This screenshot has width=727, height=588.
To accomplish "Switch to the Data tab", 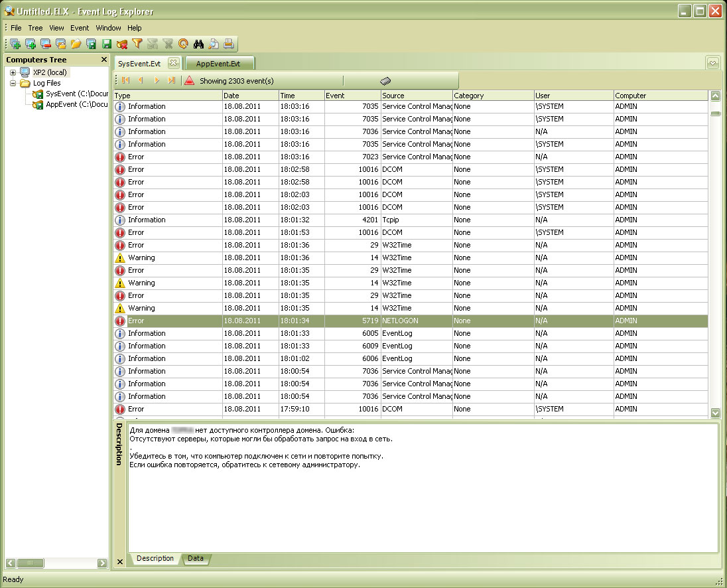I will point(195,559).
